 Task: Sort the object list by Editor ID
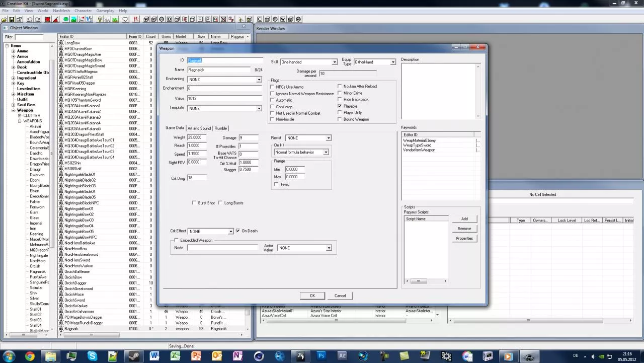[x=93, y=37]
